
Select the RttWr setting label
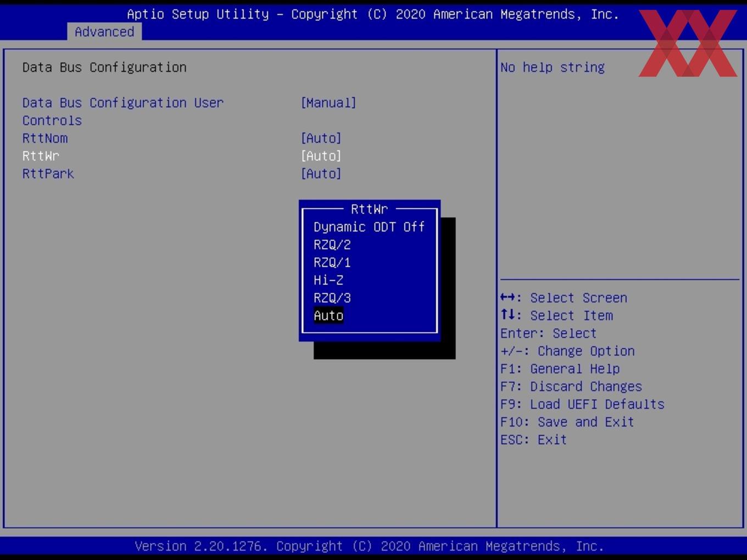pyautogui.click(x=41, y=156)
